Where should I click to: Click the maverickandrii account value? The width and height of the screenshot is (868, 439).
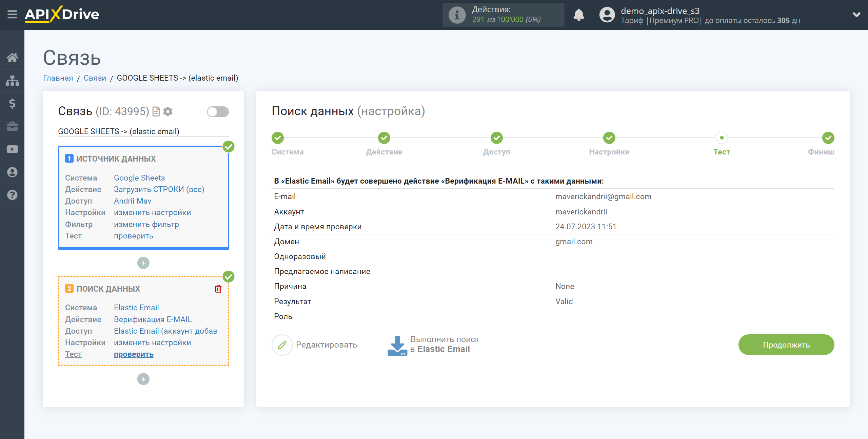[x=581, y=212]
